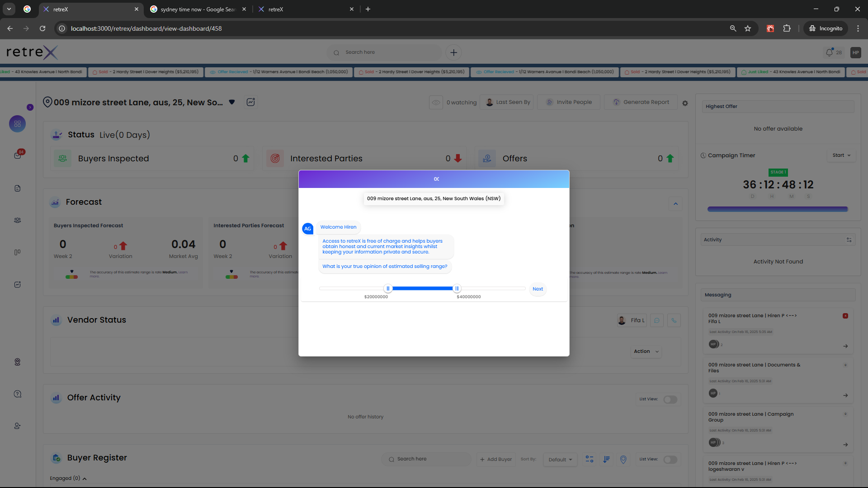Click the chat icon next to Fifa L
868x488 pixels.
tap(657, 320)
